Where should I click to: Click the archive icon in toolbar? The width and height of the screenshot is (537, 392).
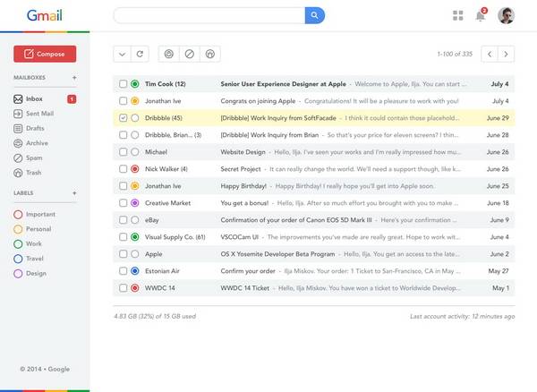tap(168, 54)
